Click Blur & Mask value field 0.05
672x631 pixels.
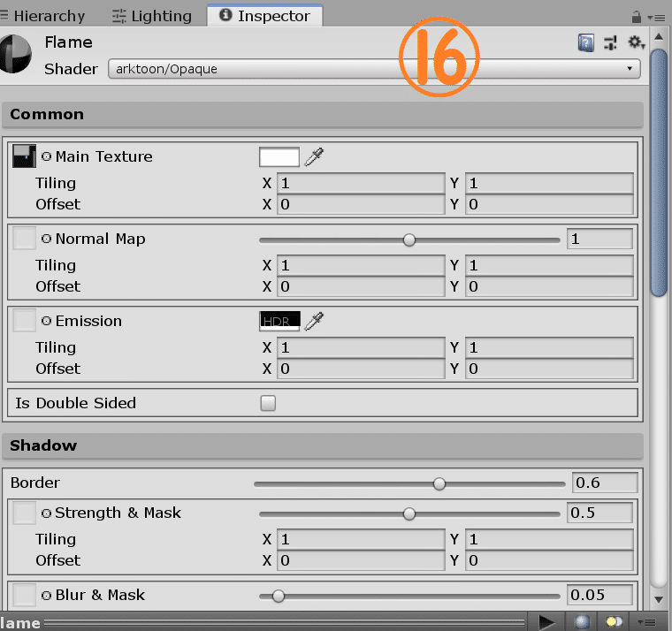point(600,595)
